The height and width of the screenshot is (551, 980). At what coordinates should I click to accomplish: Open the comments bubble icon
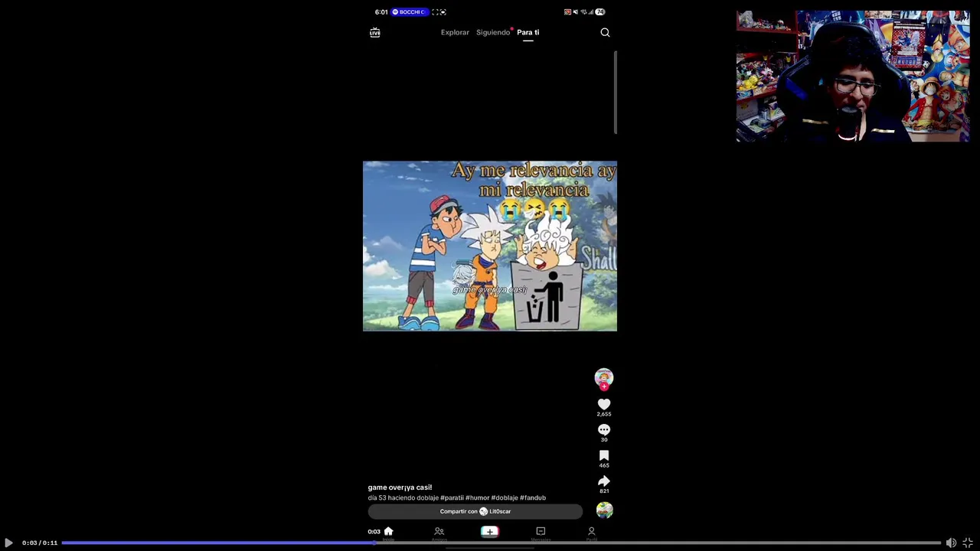tap(604, 429)
